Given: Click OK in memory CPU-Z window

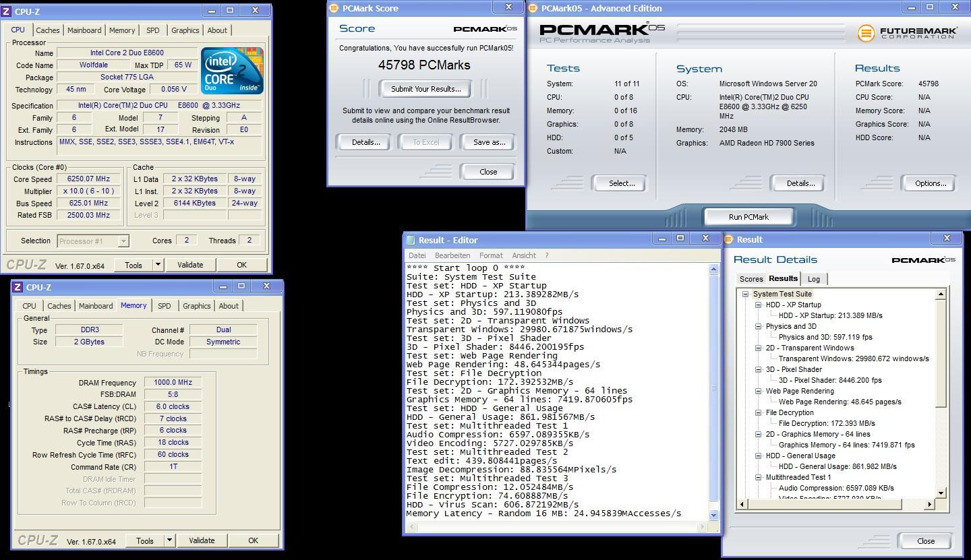Looking at the screenshot, I should 253,540.
